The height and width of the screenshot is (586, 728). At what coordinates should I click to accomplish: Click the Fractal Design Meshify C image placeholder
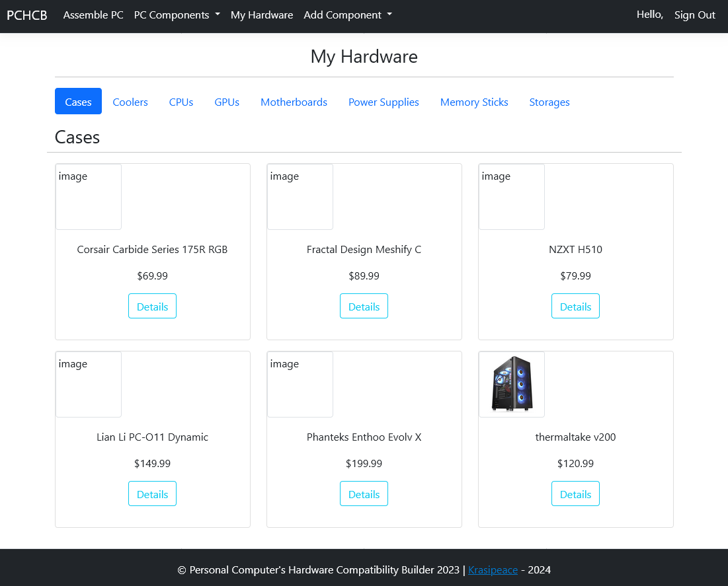(300, 197)
